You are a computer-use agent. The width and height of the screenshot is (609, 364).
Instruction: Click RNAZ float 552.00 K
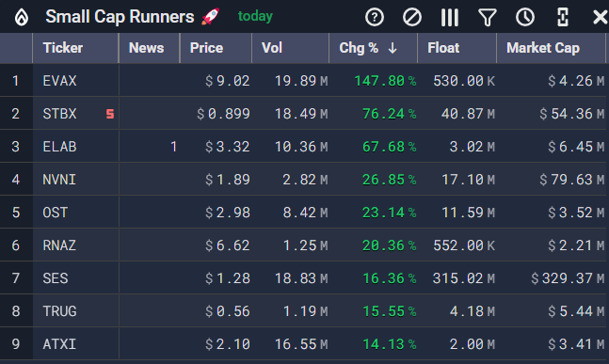(x=464, y=245)
